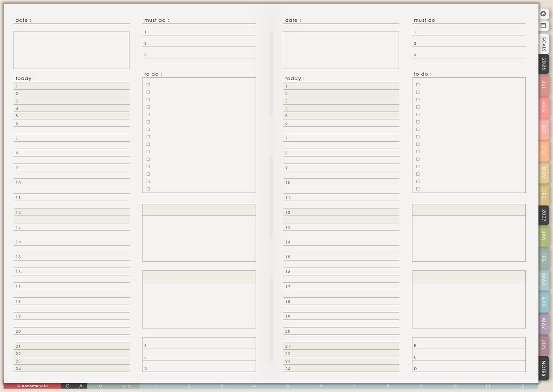
Task: Jump to the 2026 year tab
Action: (x=544, y=64)
